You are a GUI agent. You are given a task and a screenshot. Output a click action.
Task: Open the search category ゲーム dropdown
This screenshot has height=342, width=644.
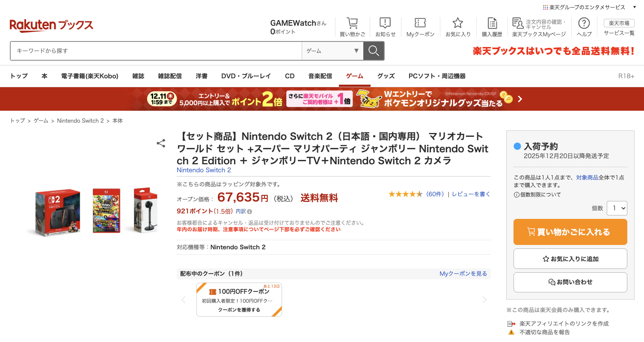332,51
